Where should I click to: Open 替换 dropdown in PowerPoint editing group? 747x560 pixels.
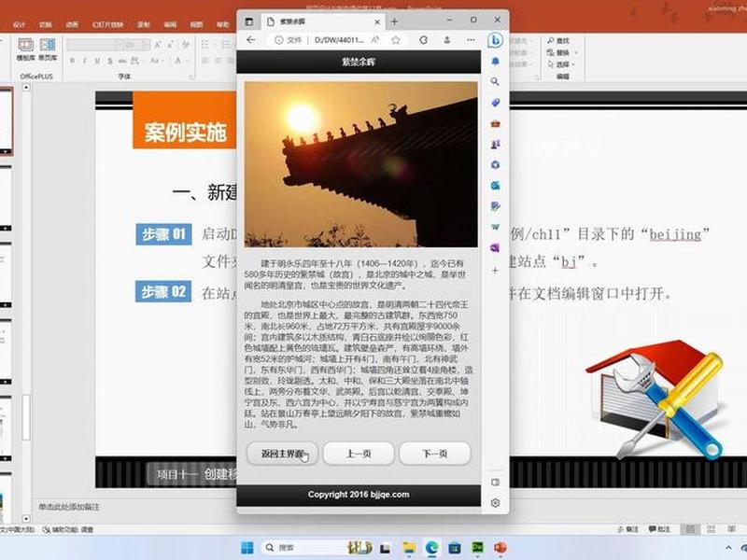562,52
